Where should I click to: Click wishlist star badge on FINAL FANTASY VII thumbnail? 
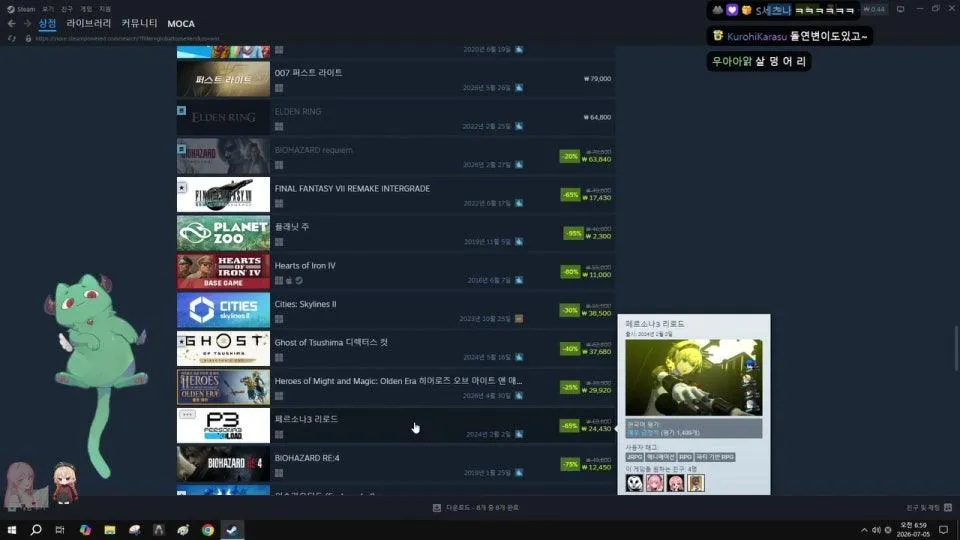click(182, 187)
